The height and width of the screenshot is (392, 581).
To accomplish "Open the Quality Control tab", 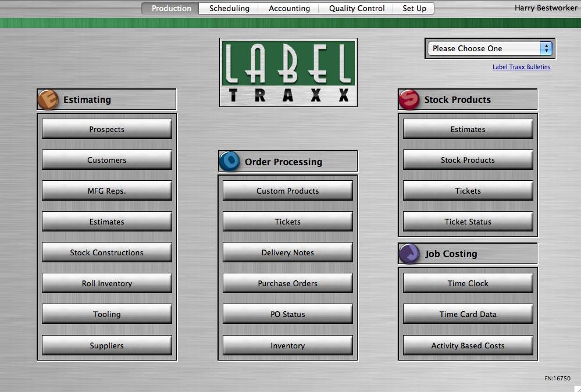I will [x=356, y=8].
